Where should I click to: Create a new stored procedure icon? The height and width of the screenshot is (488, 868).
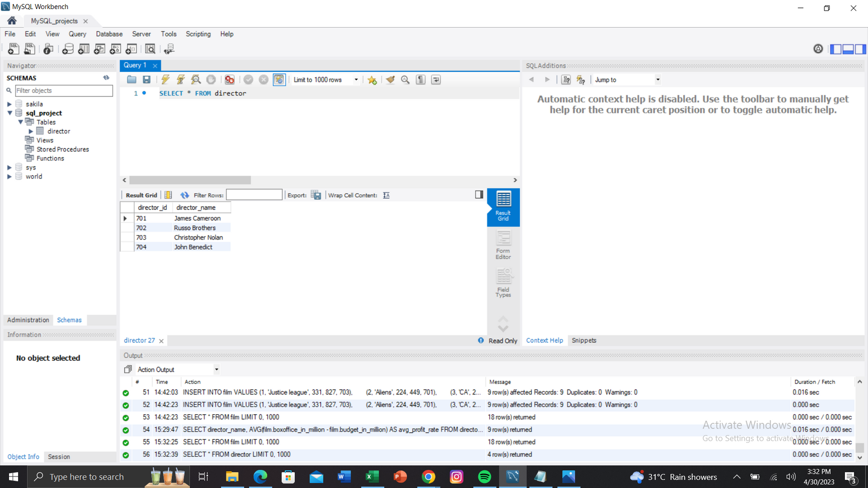coord(116,49)
